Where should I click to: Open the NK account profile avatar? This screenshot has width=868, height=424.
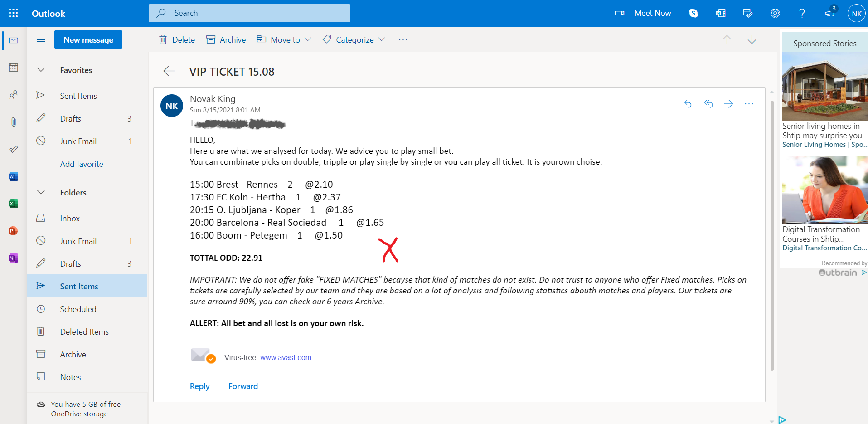tap(857, 13)
